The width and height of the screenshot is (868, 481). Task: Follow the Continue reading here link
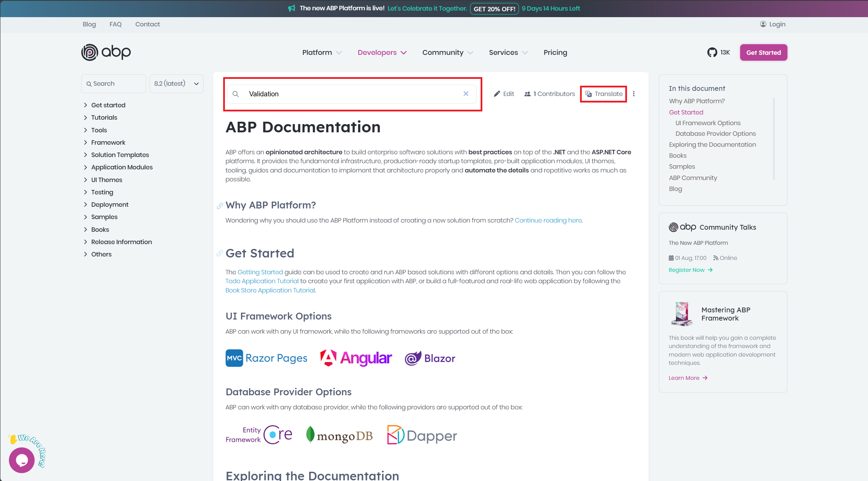pyautogui.click(x=548, y=220)
